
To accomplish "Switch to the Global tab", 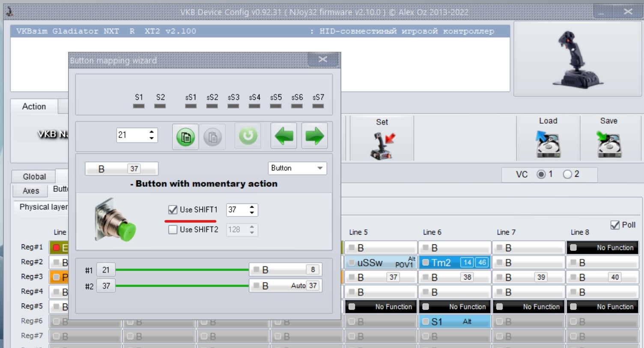I will [34, 177].
